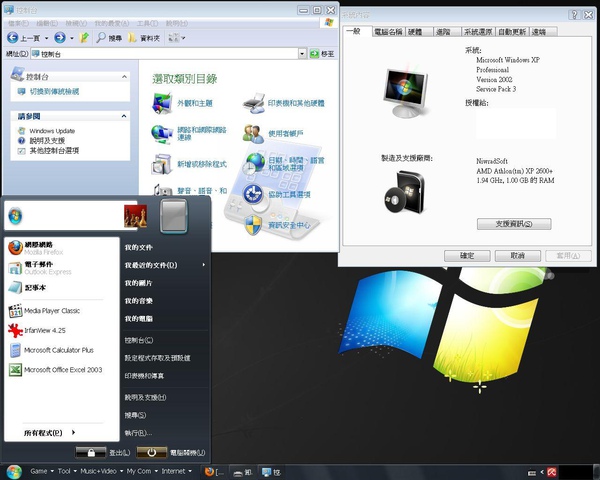The image size is (600, 480).
Task: Collapse the 控制台 sidebar panel chevron
Action: click(x=124, y=77)
